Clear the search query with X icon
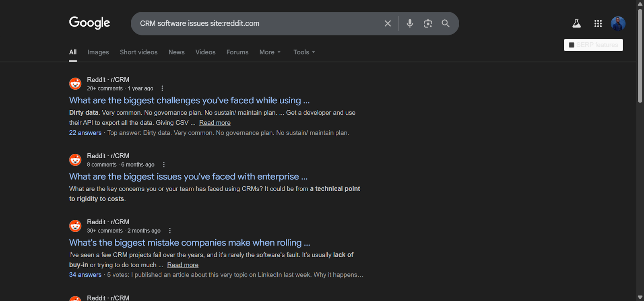The height and width of the screenshot is (301, 644). 388,23
